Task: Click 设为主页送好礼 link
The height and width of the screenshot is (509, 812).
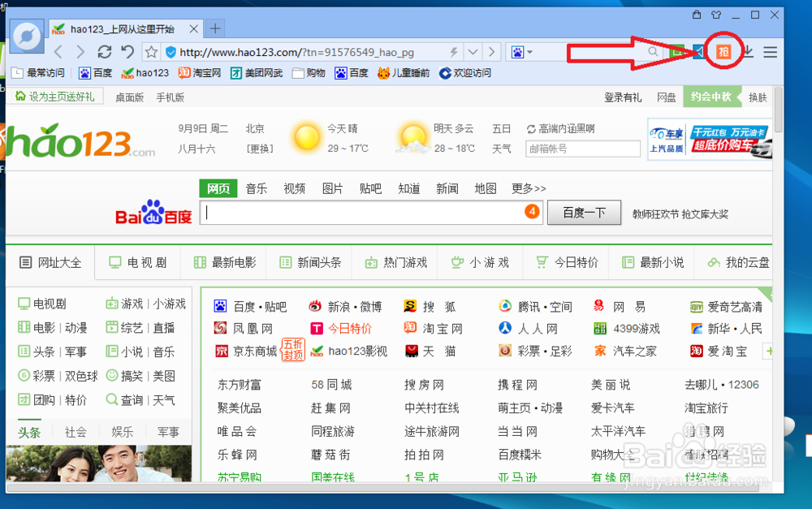Action: point(55,97)
